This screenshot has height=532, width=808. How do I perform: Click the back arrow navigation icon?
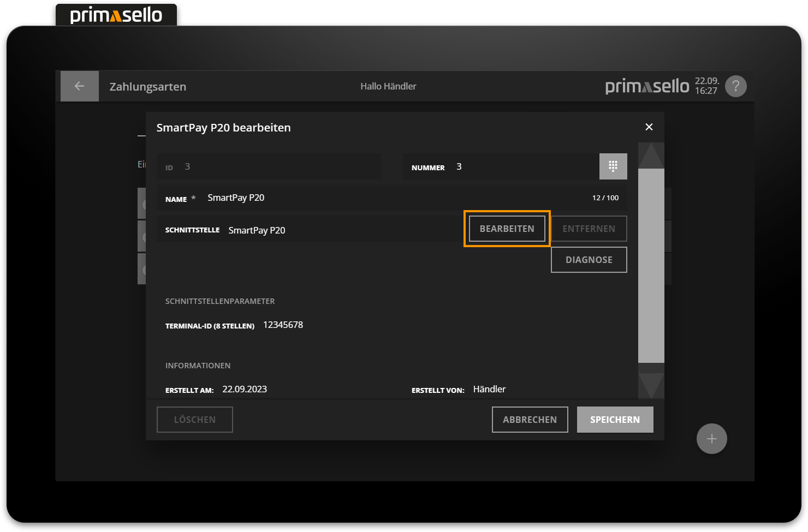(x=79, y=86)
